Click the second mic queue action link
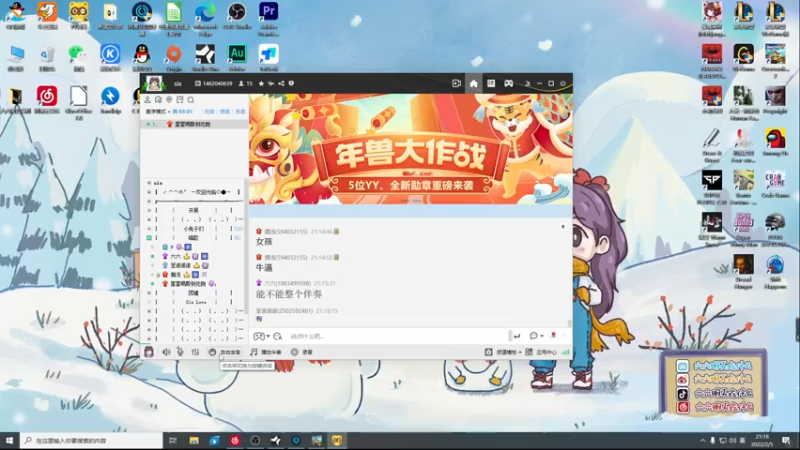The height and width of the screenshot is (450, 800). pos(225,111)
